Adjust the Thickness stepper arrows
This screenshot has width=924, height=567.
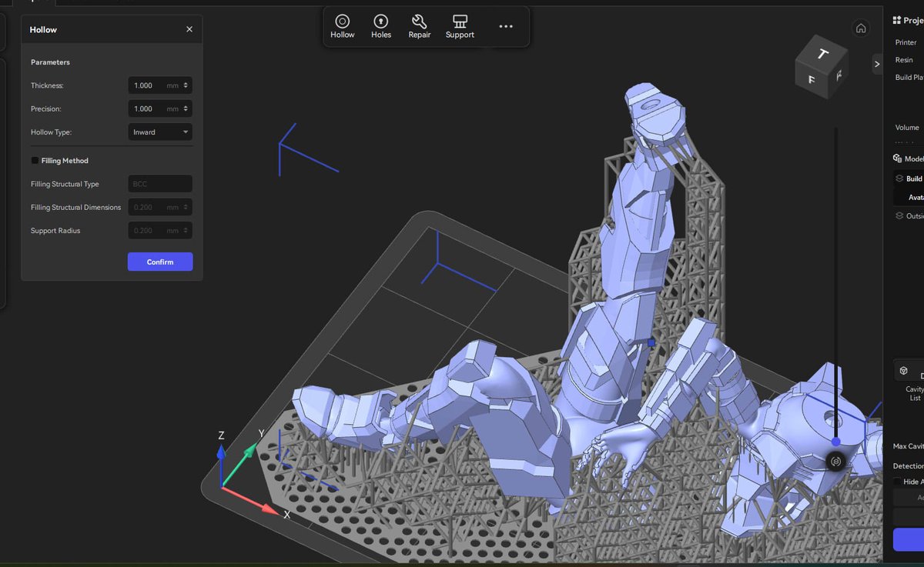pos(186,85)
